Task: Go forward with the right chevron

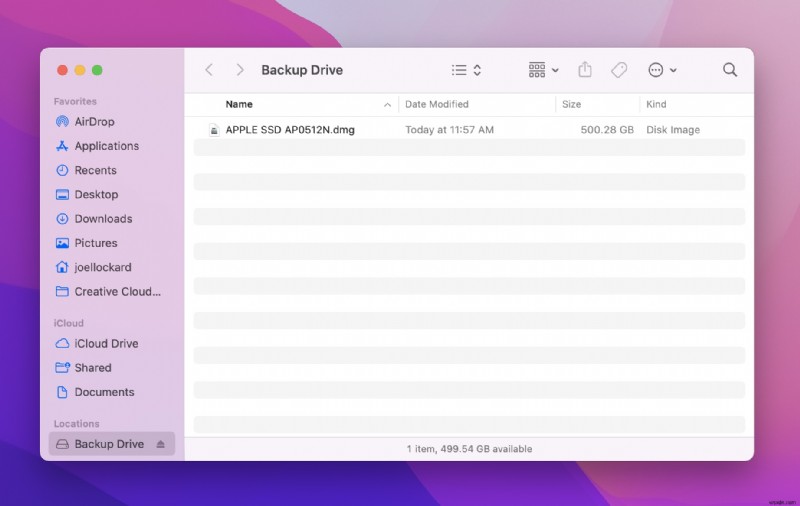Action: pyautogui.click(x=240, y=70)
